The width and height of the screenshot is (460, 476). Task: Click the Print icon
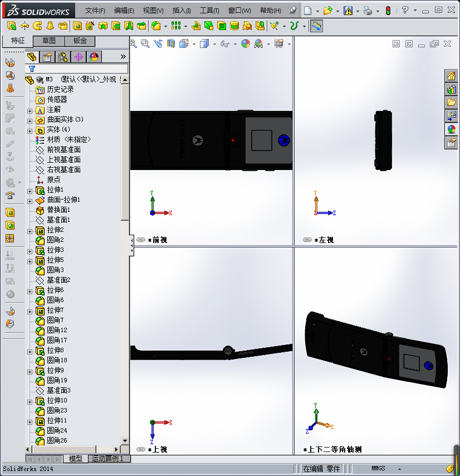tap(368, 11)
